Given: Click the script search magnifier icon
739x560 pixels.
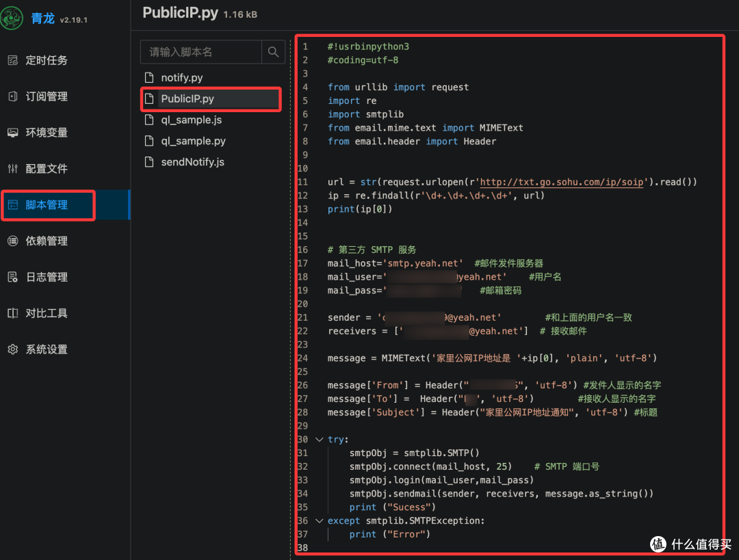Looking at the screenshot, I should pyautogui.click(x=272, y=51).
